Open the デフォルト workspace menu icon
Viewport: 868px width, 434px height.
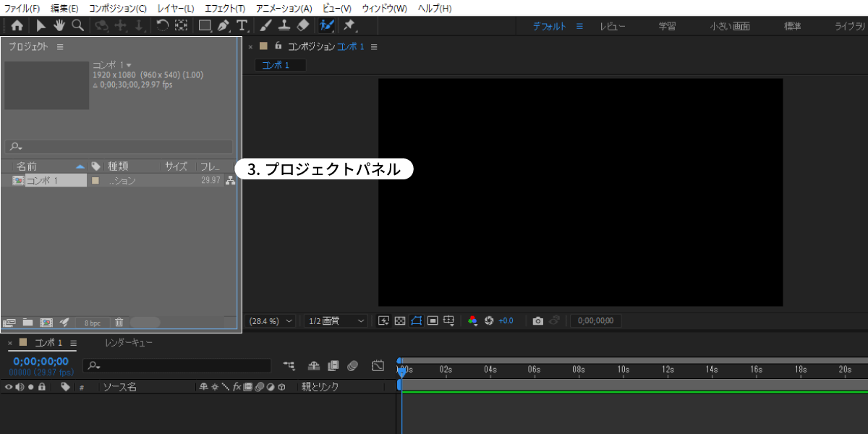579,26
